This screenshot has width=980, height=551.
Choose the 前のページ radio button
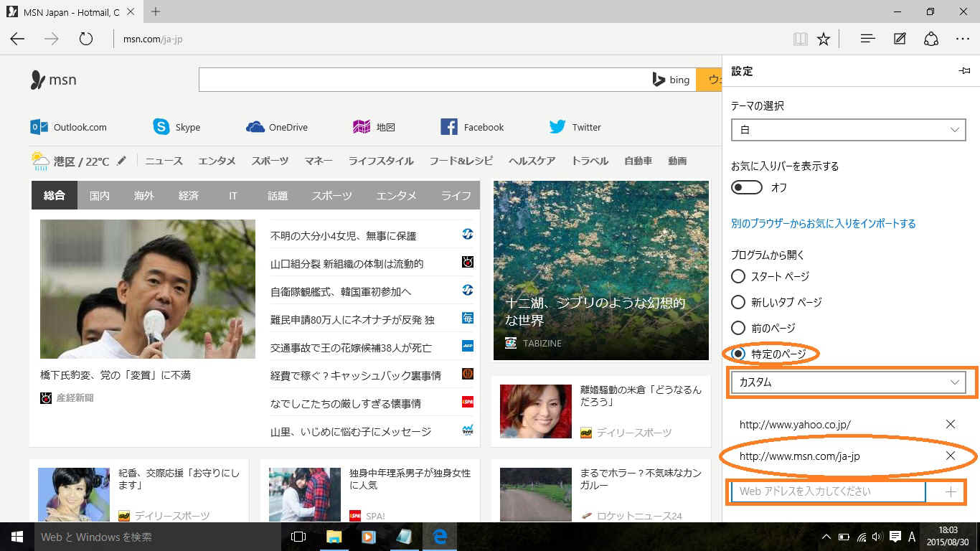[738, 328]
